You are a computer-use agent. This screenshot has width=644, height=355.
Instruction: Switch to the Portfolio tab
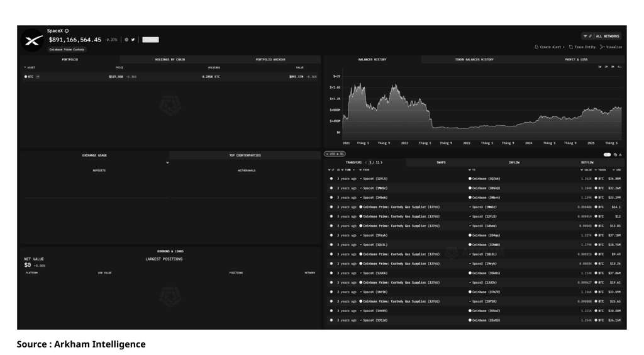pyautogui.click(x=70, y=60)
